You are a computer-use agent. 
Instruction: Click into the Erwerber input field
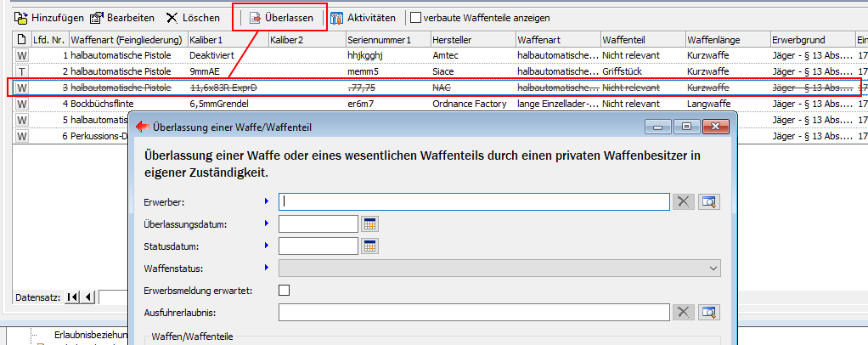(476, 201)
